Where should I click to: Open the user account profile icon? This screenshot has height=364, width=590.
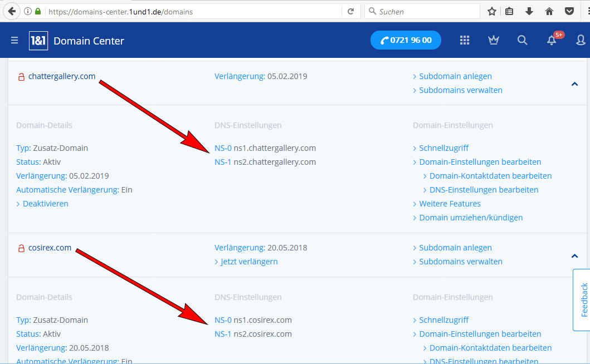(x=581, y=40)
